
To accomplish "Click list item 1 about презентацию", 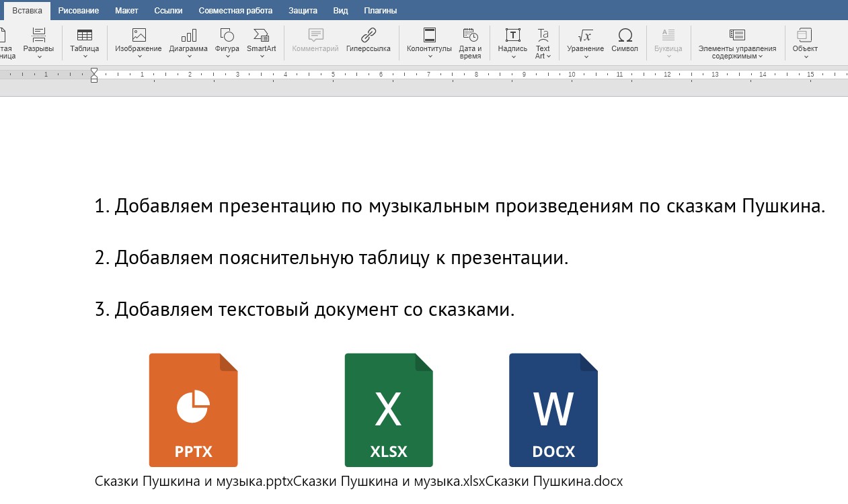I will coord(460,206).
